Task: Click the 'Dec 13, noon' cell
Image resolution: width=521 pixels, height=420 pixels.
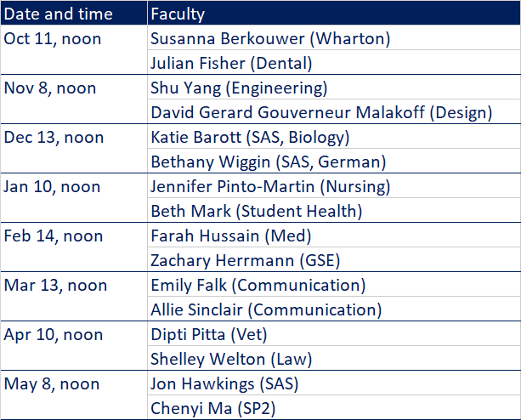Action: point(74,149)
